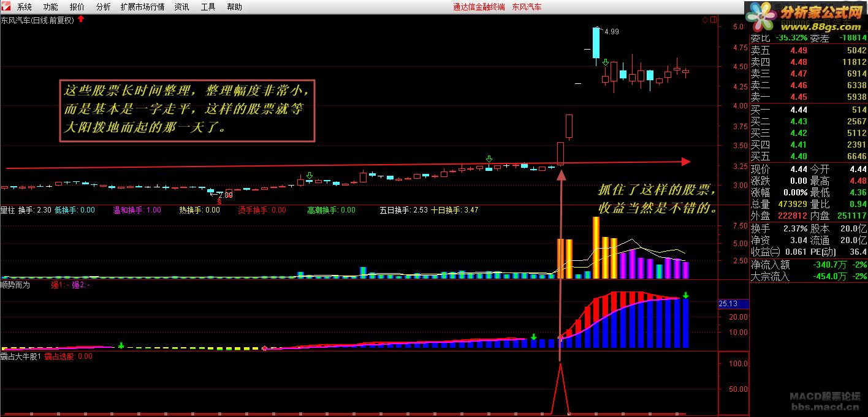Click the 2.88 low price label
Viewport: 868px width, 417px height.
[x=226, y=195]
